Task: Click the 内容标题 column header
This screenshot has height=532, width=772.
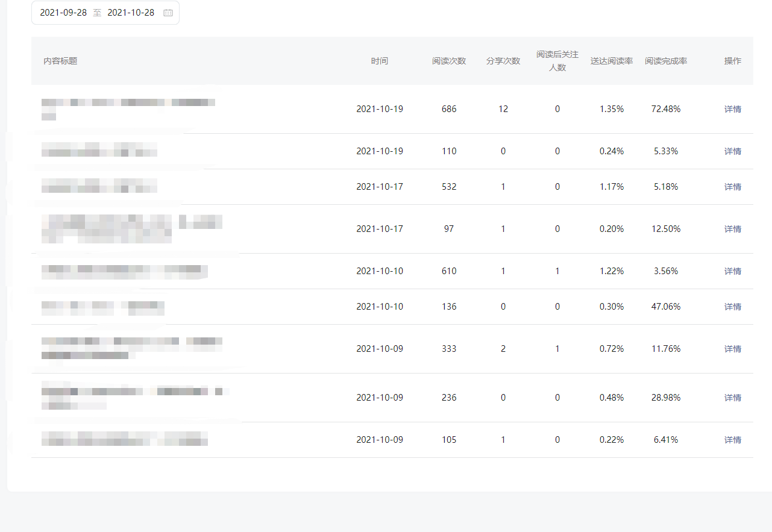Action: [60, 61]
